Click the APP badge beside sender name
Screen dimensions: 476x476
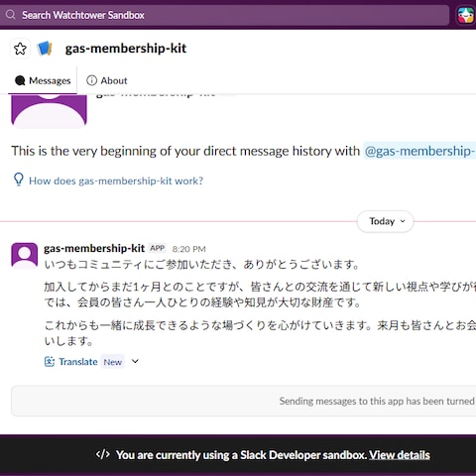(158, 248)
